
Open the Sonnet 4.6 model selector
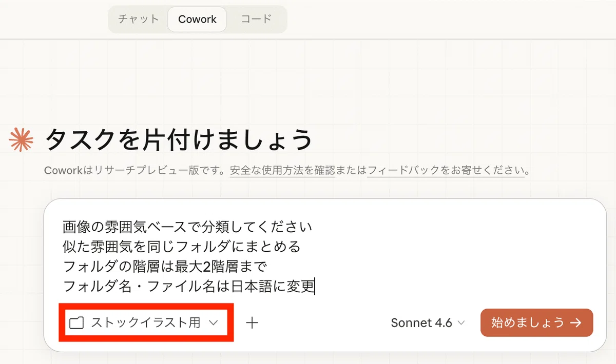coord(428,322)
